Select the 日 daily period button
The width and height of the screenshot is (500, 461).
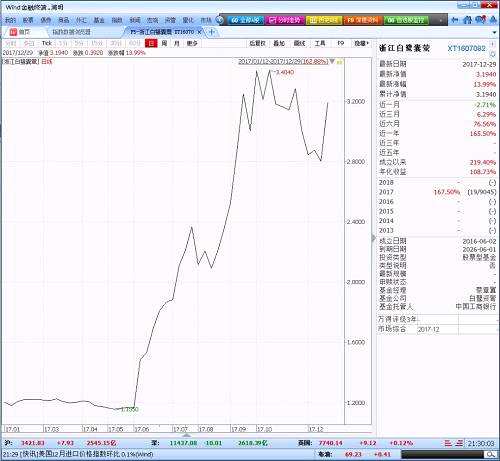click(151, 43)
